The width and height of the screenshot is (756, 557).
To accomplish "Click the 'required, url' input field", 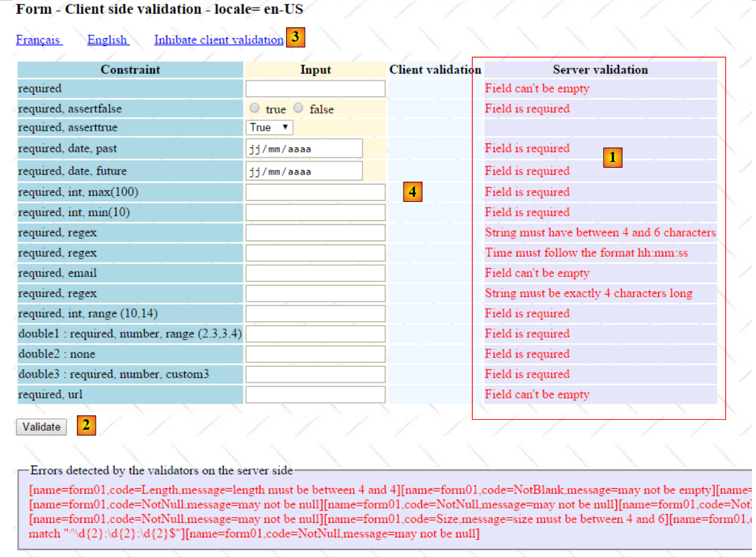I will tap(315, 394).
